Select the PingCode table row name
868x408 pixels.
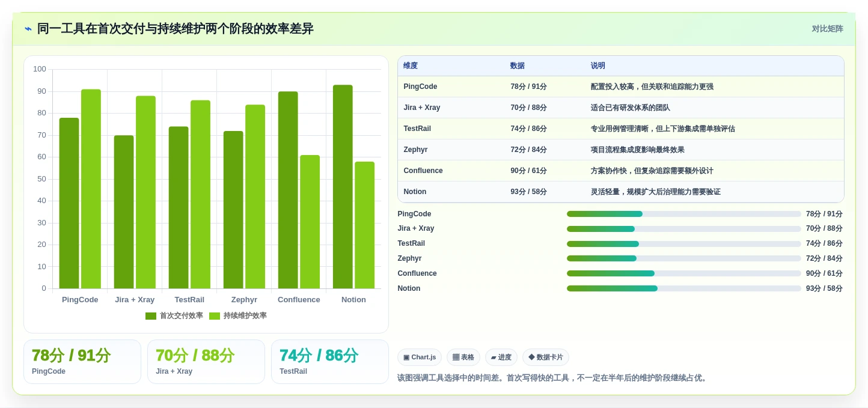[x=420, y=87]
